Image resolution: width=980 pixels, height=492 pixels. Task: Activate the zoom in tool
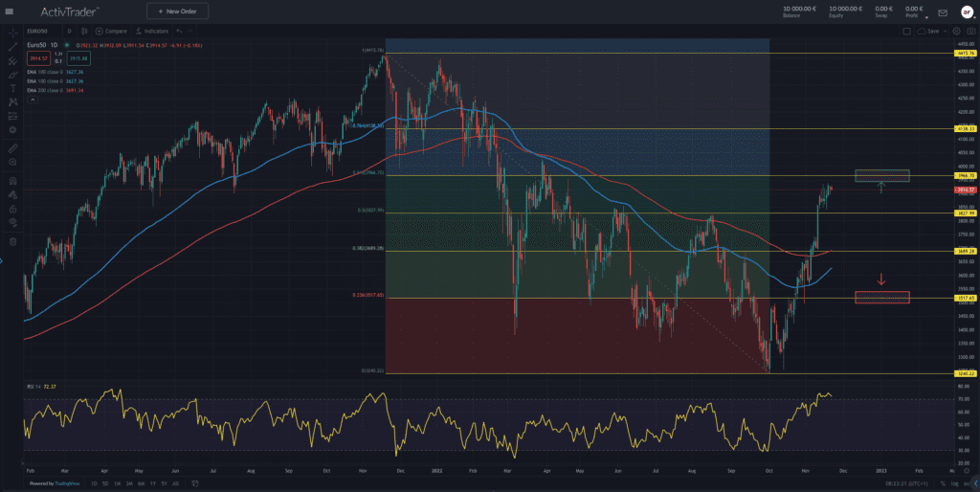click(x=12, y=163)
